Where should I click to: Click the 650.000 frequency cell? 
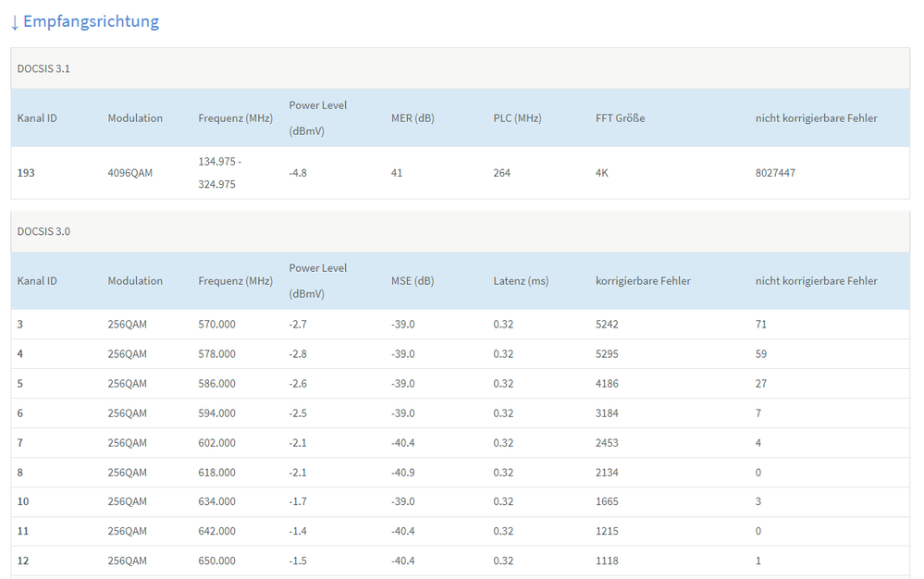[216, 561]
